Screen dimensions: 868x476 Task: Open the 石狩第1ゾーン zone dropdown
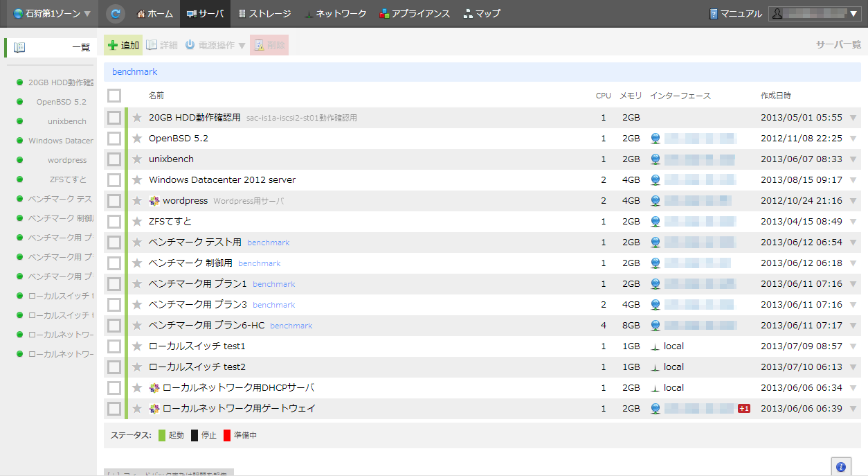tap(52, 13)
